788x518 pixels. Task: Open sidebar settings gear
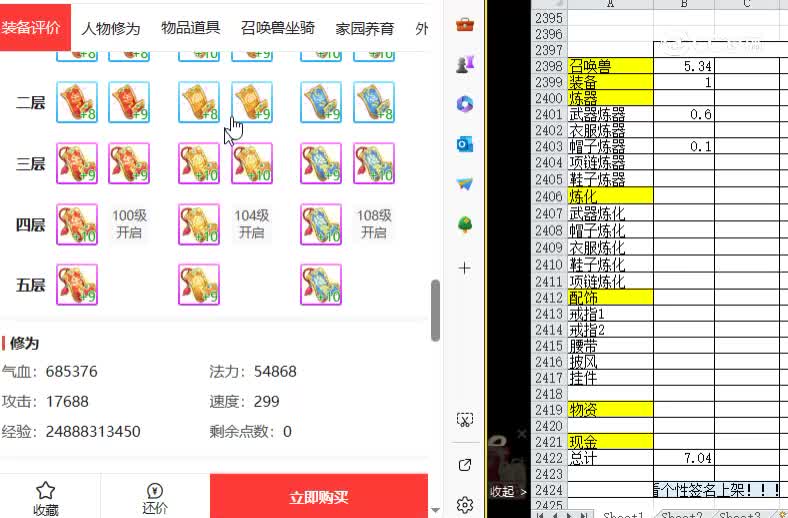pyautogui.click(x=465, y=504)
